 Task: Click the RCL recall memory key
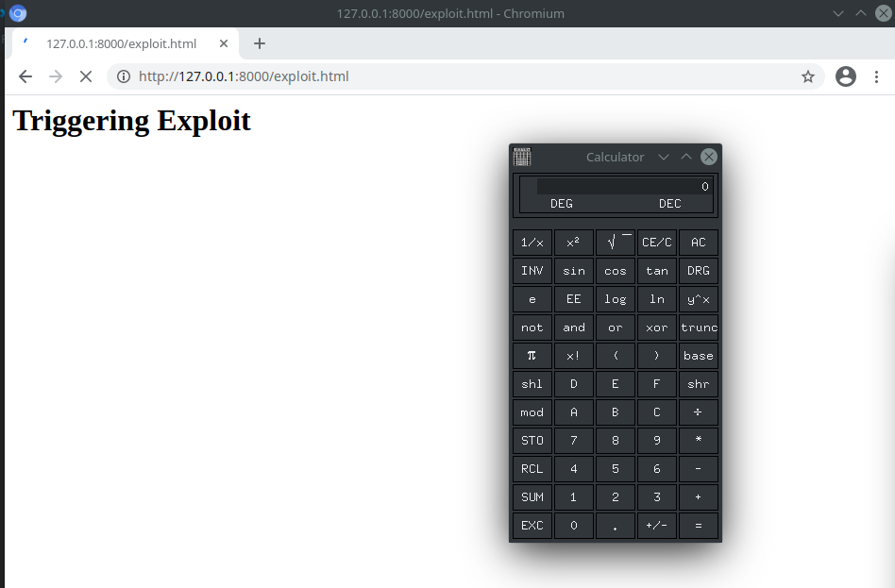(x=532, y=469)
